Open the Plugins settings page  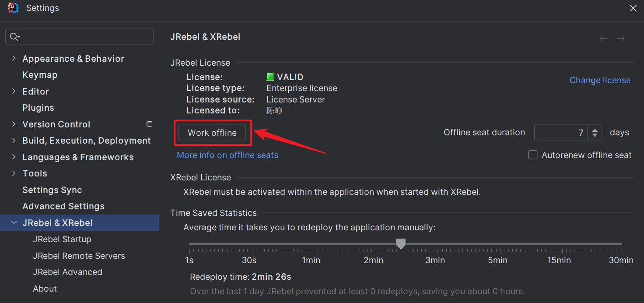click(38, 108)
